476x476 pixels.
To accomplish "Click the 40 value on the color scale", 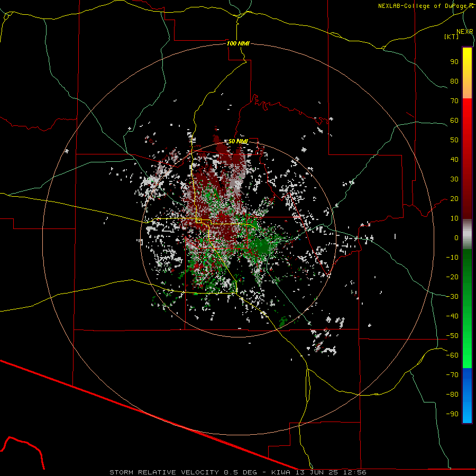I will (x=454, y=159).
